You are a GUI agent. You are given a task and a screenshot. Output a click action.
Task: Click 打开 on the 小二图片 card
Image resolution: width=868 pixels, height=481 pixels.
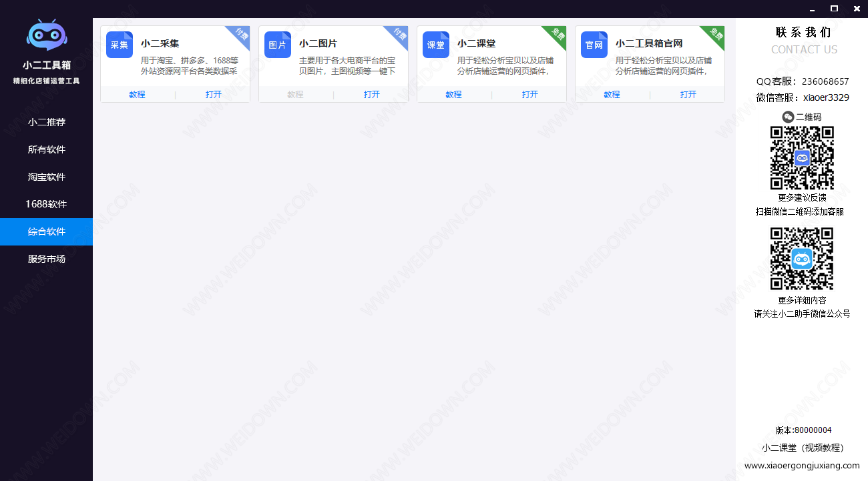(372, 95)
